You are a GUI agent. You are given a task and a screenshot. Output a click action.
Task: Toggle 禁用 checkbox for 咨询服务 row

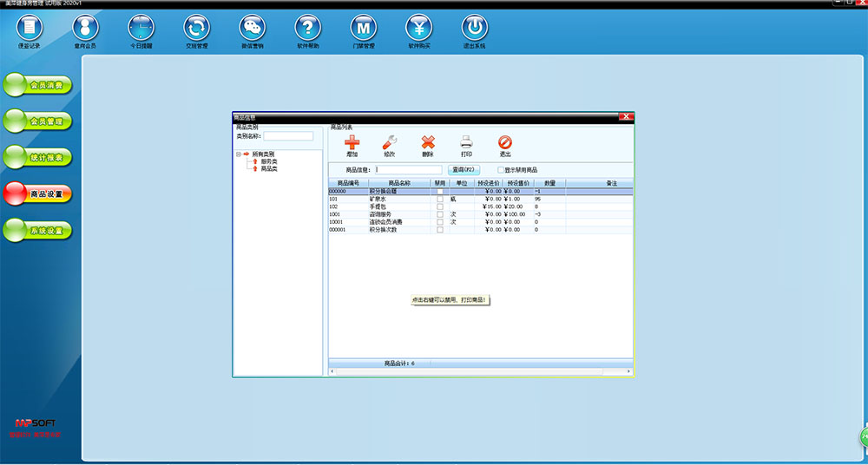click(440, 214)
